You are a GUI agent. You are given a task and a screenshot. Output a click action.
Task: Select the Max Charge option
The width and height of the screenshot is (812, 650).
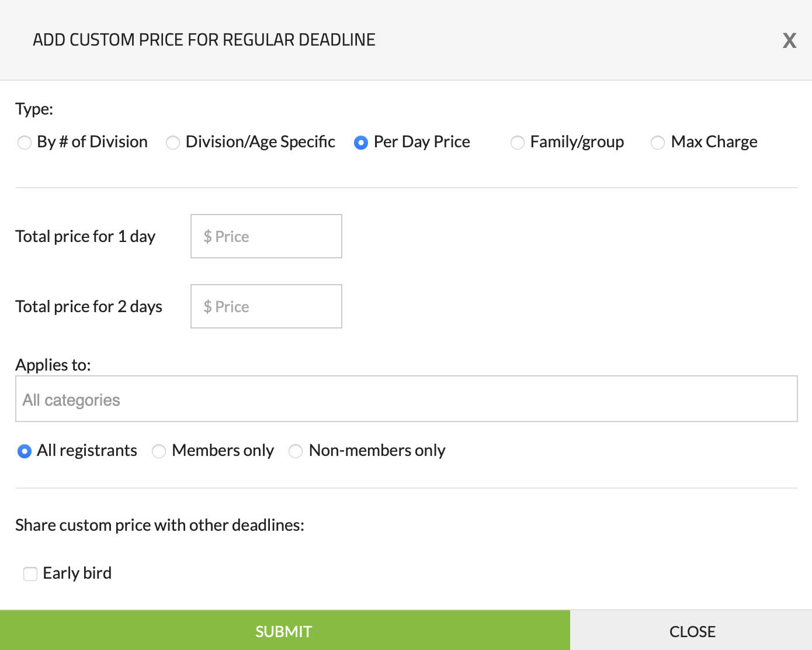click(658, 143)
